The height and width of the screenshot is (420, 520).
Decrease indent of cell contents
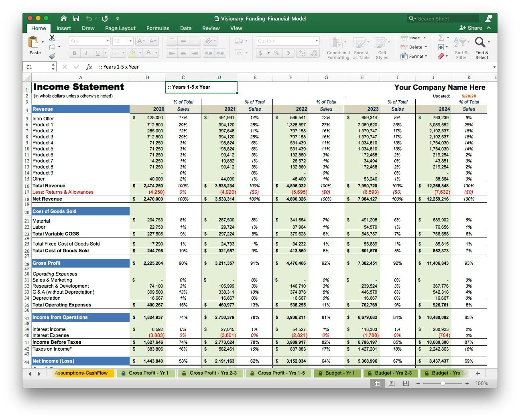click(x=208, y=53)
